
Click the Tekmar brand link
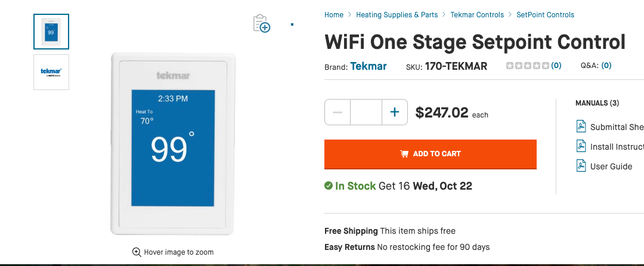click(368, 66)
